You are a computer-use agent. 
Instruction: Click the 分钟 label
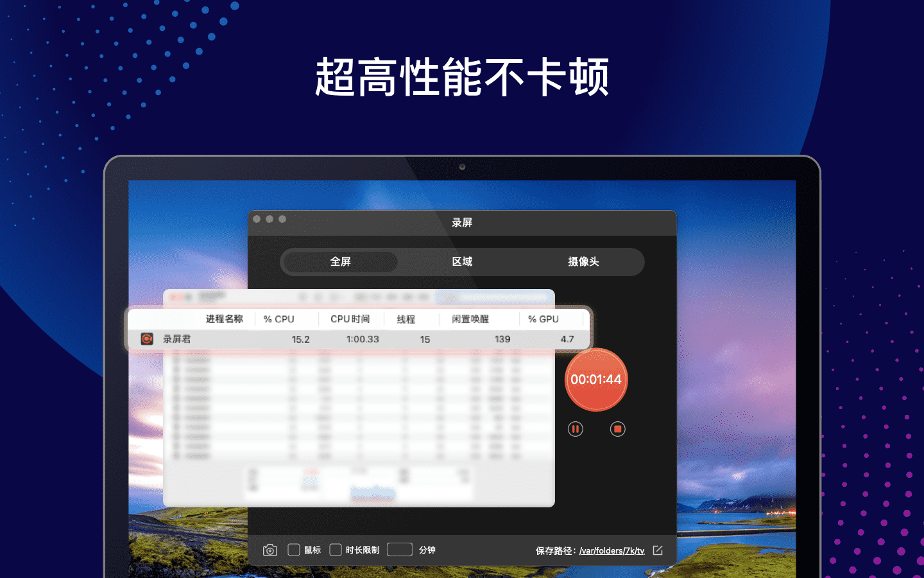point(427,550)
